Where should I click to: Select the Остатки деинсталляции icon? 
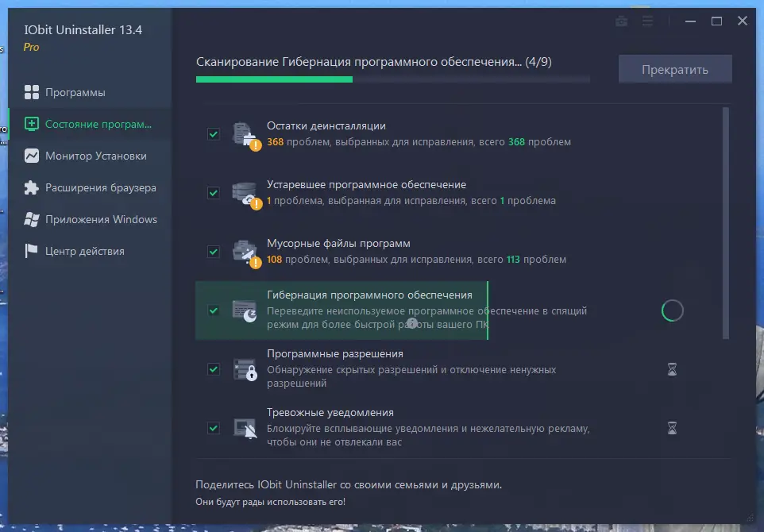tap(246, 134)
